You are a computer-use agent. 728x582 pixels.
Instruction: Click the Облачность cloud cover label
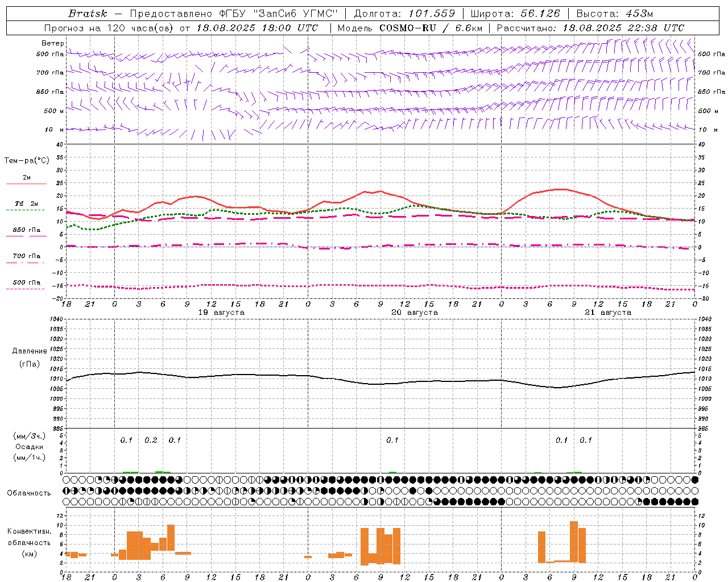pyautogui.click(x=29, y=493)
